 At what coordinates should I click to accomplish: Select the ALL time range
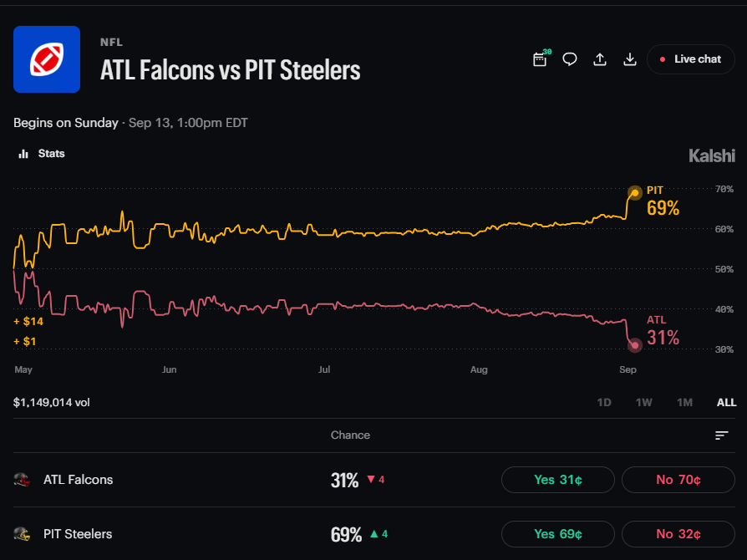coord(726,402)
